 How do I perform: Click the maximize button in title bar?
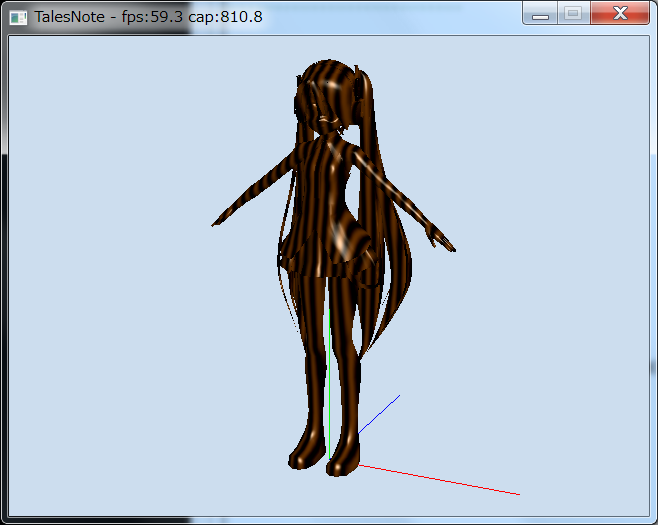point(573,14)
